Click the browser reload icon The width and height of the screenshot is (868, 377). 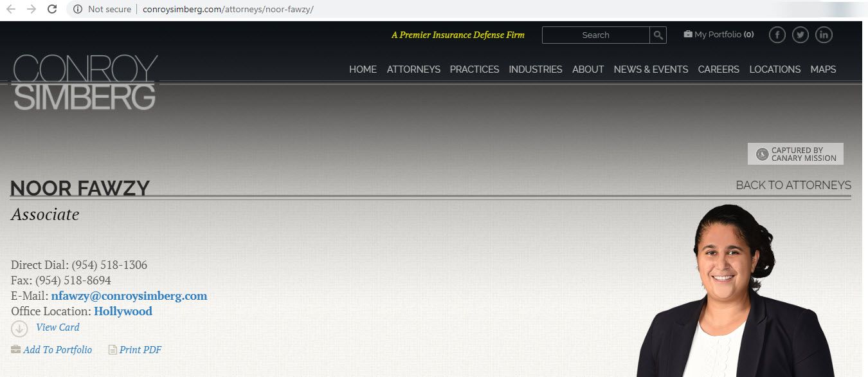(x=52, y=9)
